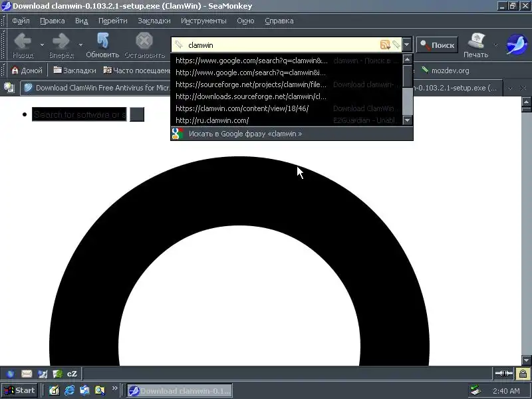Open the Инструменты menu
Screen dimensions: 532x399
(x=203, y=21)
